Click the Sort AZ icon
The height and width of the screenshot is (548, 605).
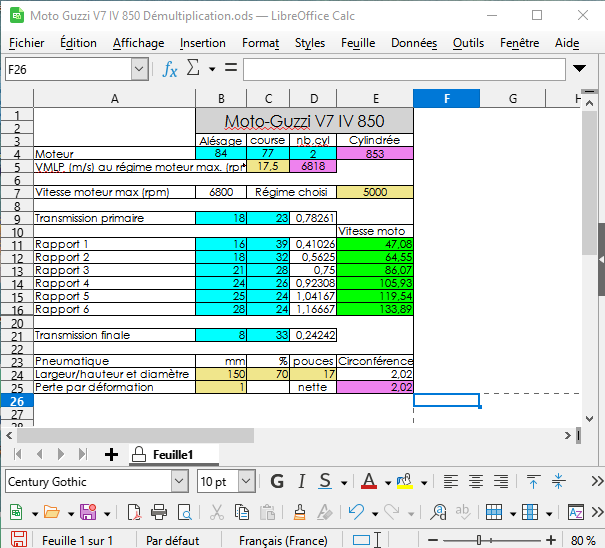point(576,513)
